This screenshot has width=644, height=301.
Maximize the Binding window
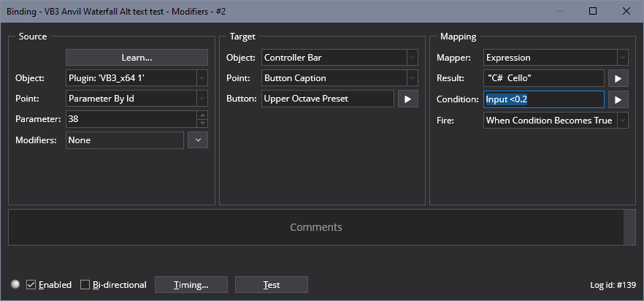pyautogui.click(x=593, y=11)
